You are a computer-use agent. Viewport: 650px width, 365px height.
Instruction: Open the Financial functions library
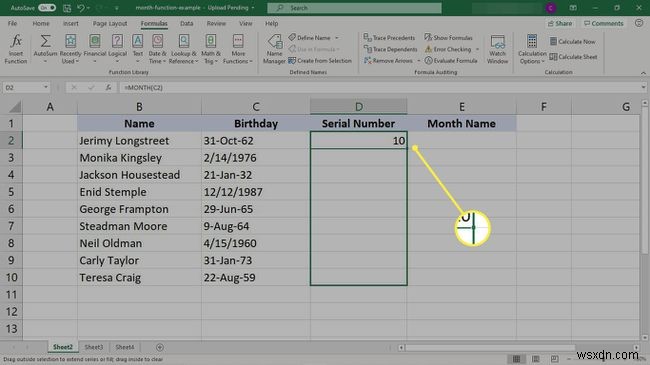[95, 49]
